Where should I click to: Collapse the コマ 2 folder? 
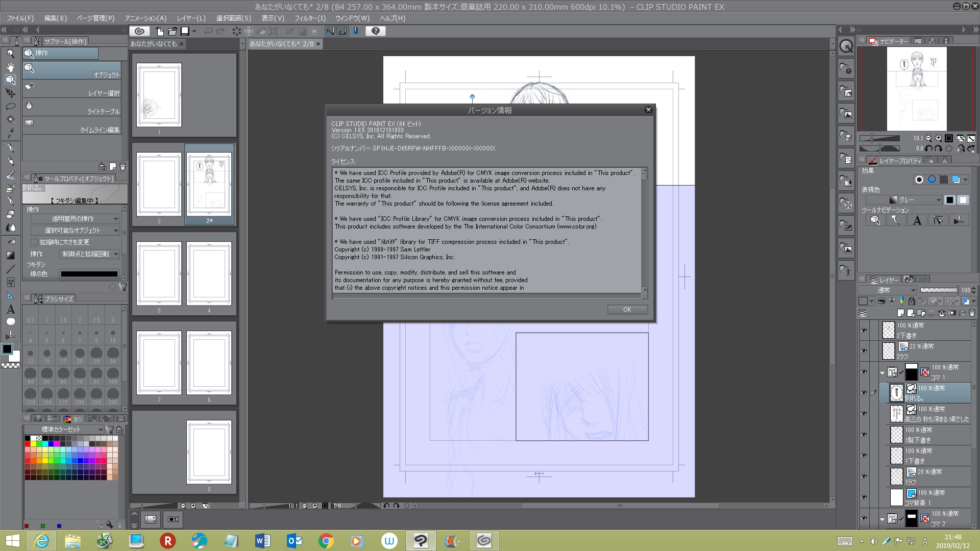pyautogui.click(x=882, y=519)
